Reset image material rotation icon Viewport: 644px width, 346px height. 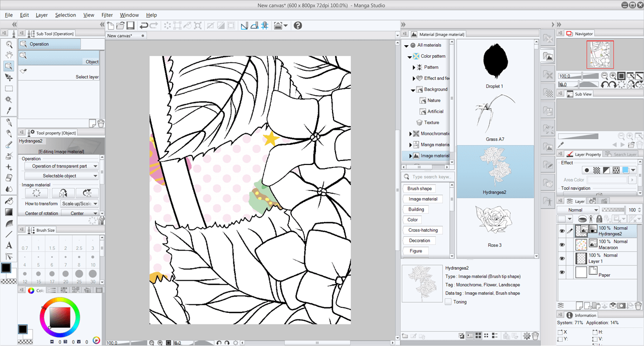(36, 193)
